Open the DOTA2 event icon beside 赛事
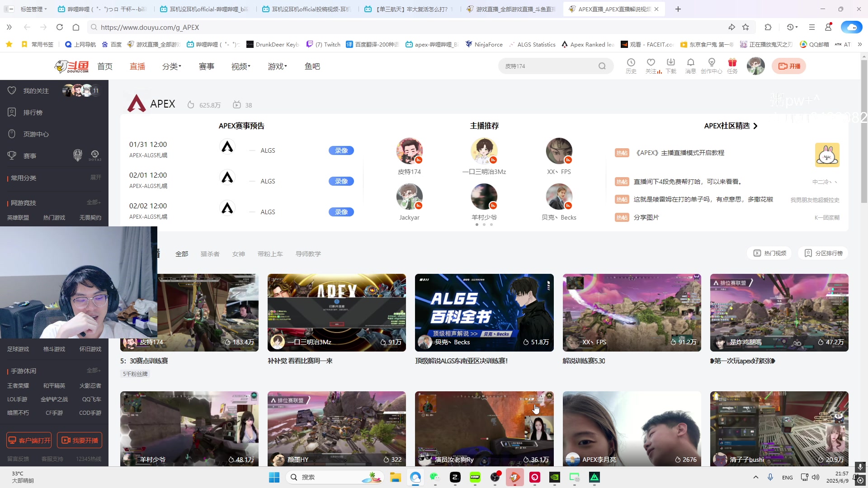 pos(95,155)
